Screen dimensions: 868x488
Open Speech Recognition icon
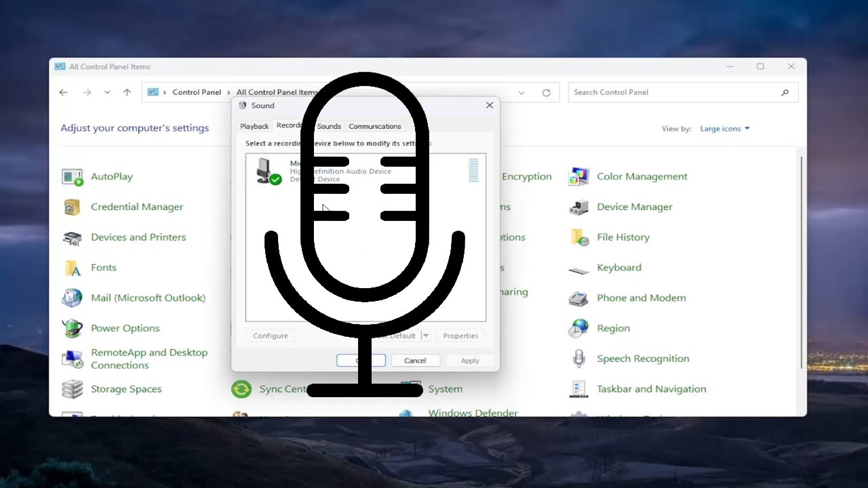pyautogui.click(x=578, y=359)
